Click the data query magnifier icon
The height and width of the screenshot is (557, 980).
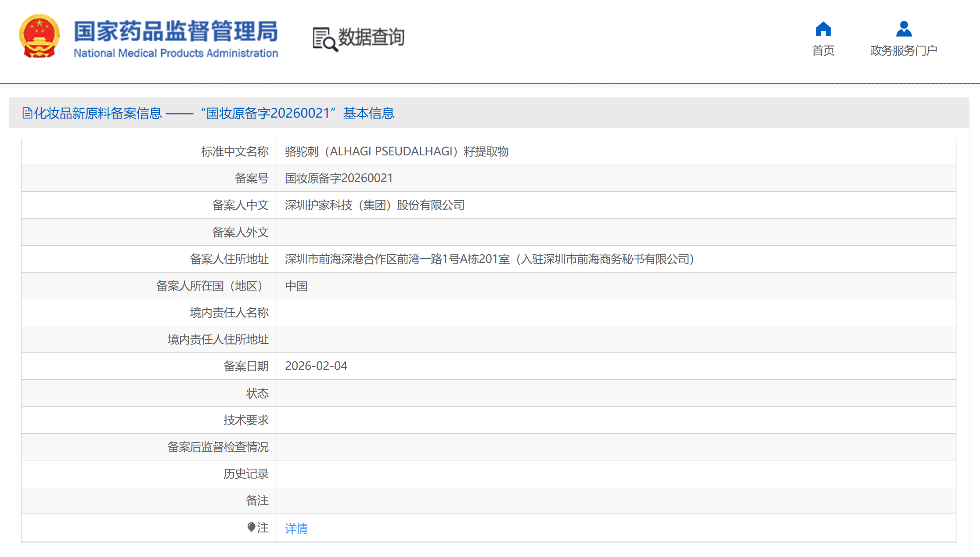pyautogui.click(x=325, y=39)
